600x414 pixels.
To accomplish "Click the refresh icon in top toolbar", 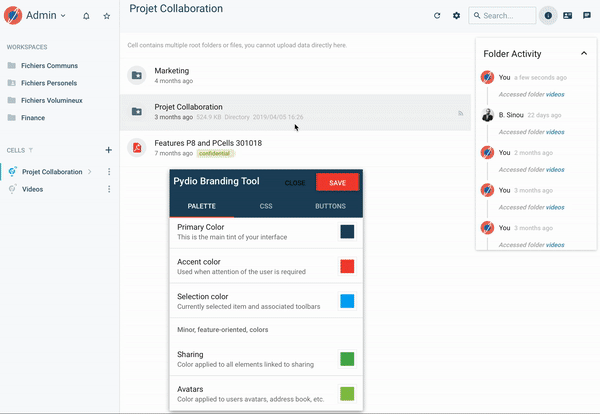I will 437,16.
